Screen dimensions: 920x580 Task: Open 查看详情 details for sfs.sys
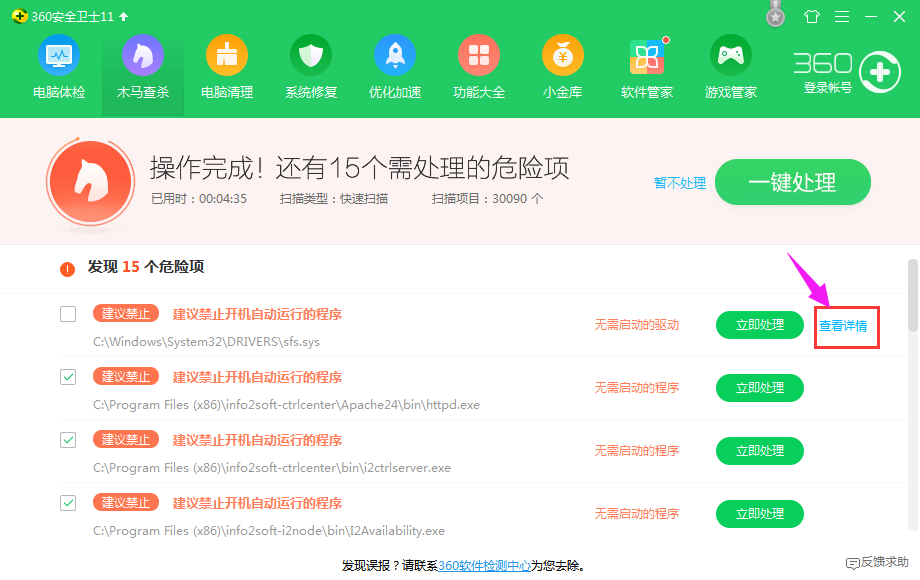[x=843, y=326]
